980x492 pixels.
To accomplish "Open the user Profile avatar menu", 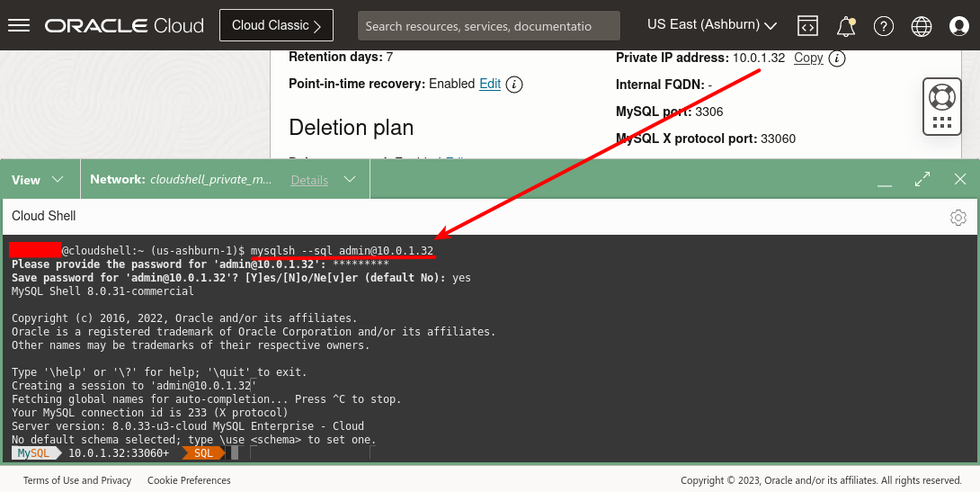I will [x=958, y=25].
